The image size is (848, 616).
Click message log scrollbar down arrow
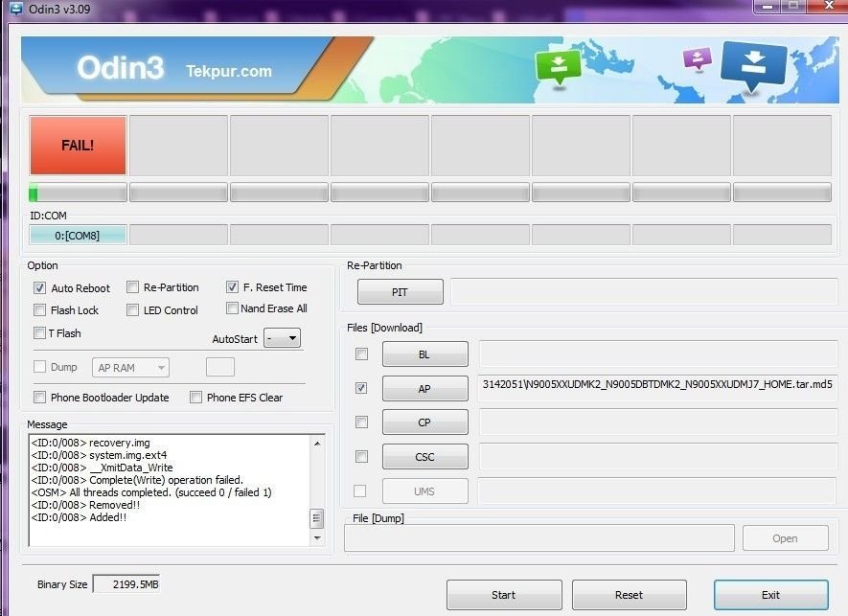click(x=317, y=538)
